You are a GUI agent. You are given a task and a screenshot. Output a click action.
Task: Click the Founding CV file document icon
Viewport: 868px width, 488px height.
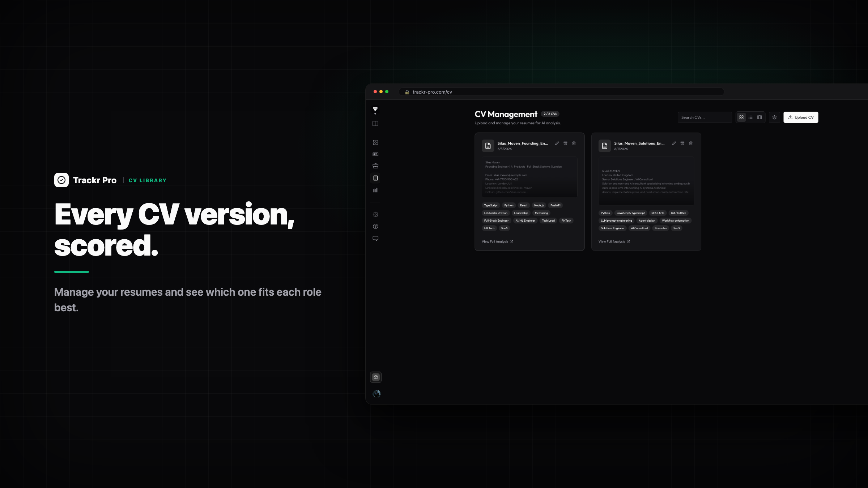point(488,146)
